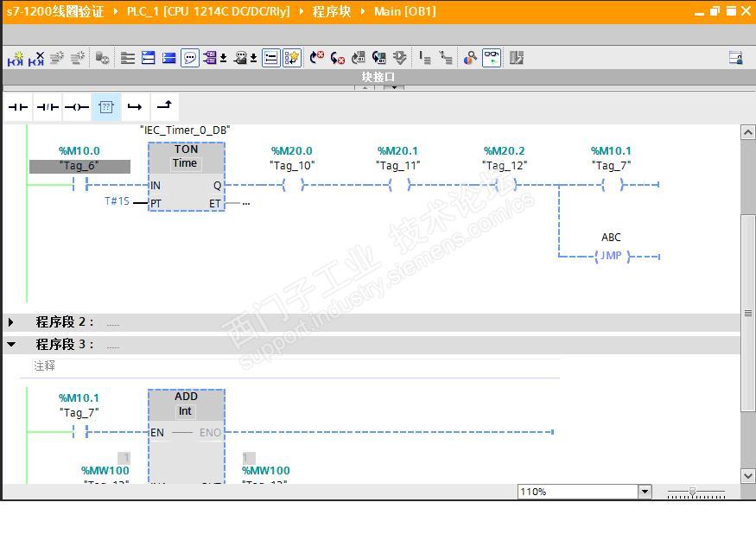Select the %M20.1 "Tag_11" coil

(x=399, y=185)
